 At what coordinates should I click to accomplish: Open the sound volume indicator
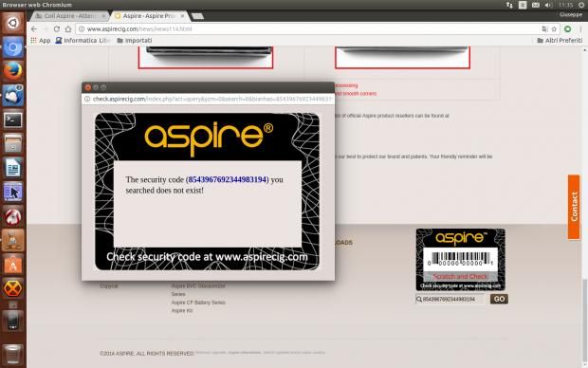pyautogui.click(x=548, y=5)
